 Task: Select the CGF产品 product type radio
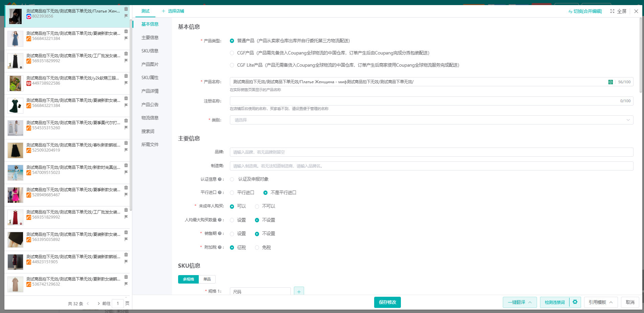(232, 53)
